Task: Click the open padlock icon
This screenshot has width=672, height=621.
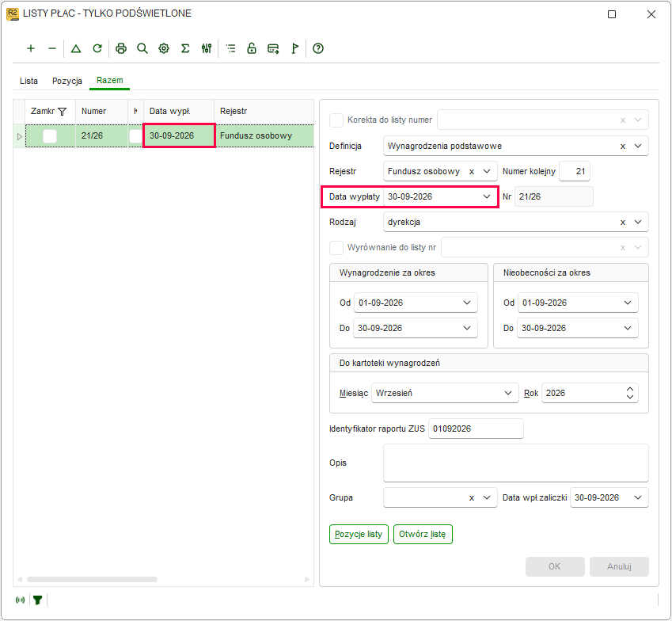Action: [x=252, y=48]
